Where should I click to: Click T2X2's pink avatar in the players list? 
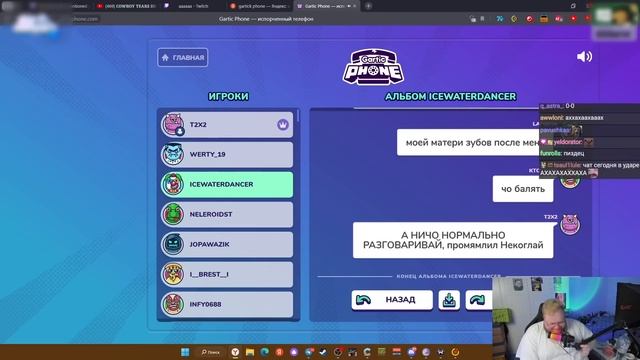173,124
